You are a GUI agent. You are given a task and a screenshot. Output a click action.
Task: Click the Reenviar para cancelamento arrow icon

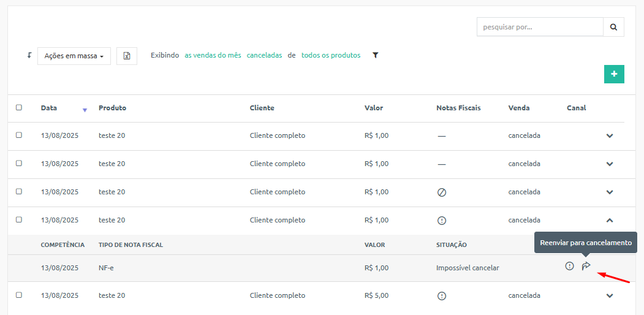pyautogui.click(x=586, y=266)
